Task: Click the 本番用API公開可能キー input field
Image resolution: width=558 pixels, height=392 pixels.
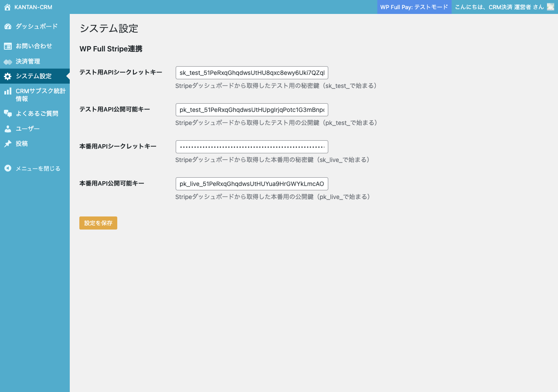Action: (252, 183)
